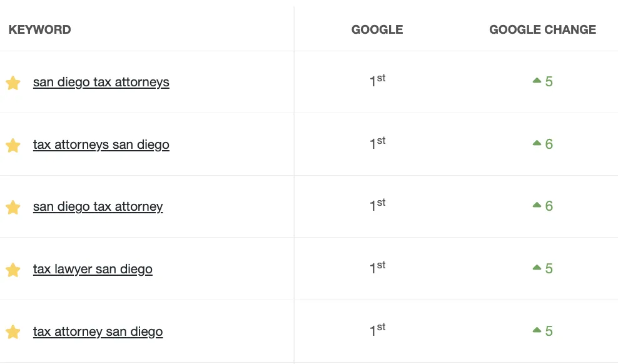Click green up arrow in 'san diego tax attorneys' row

(x=537, y=81)
